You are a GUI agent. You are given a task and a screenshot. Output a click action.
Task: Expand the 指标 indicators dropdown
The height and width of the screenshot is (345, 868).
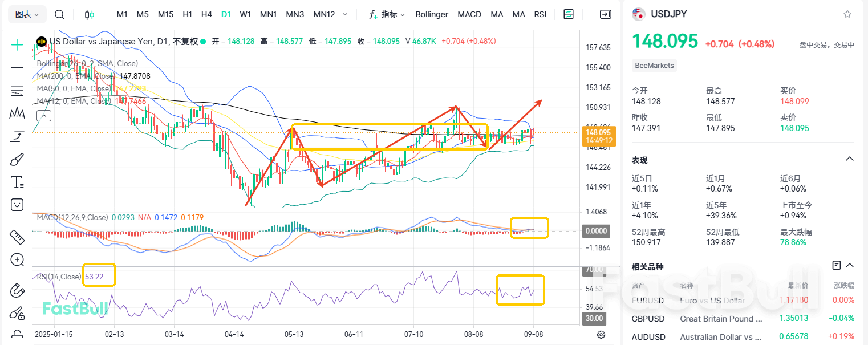387,14
